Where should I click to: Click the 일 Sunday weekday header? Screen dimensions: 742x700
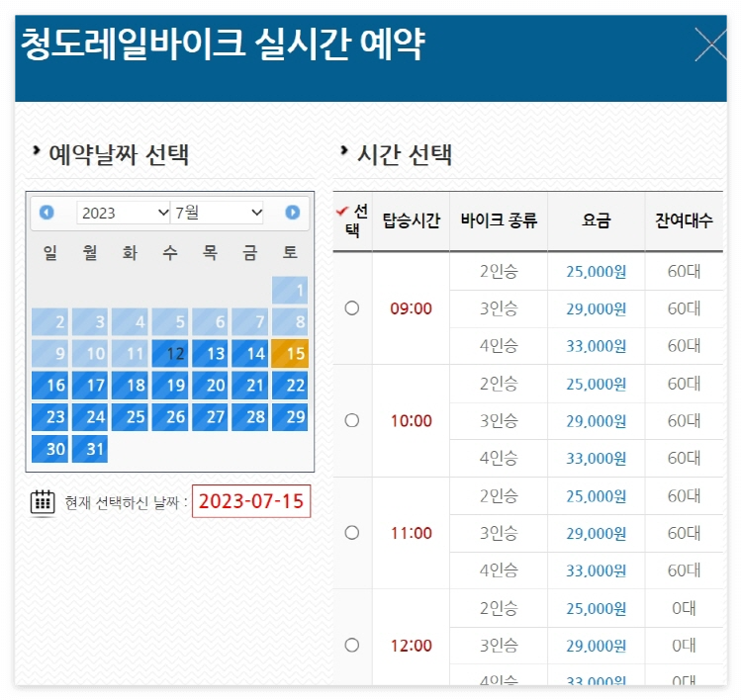[50, 251]
